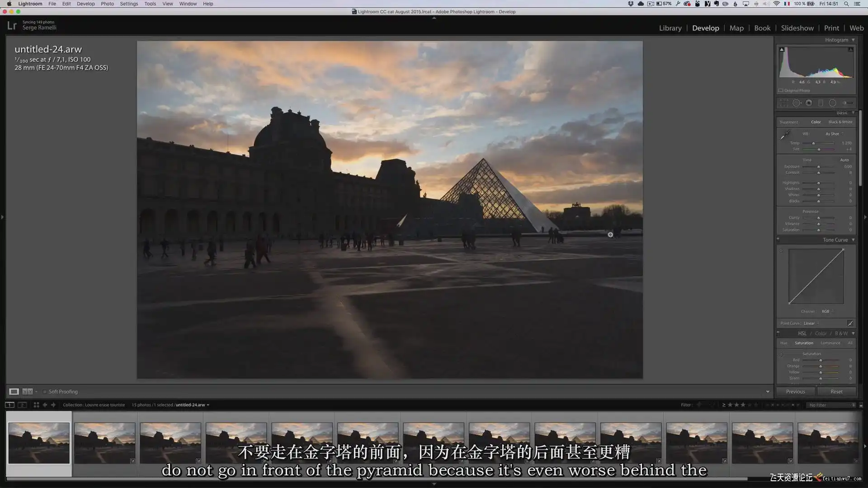Switch to Slideshow module
Viewport: 868px width, 488px height.
[797, 28]
